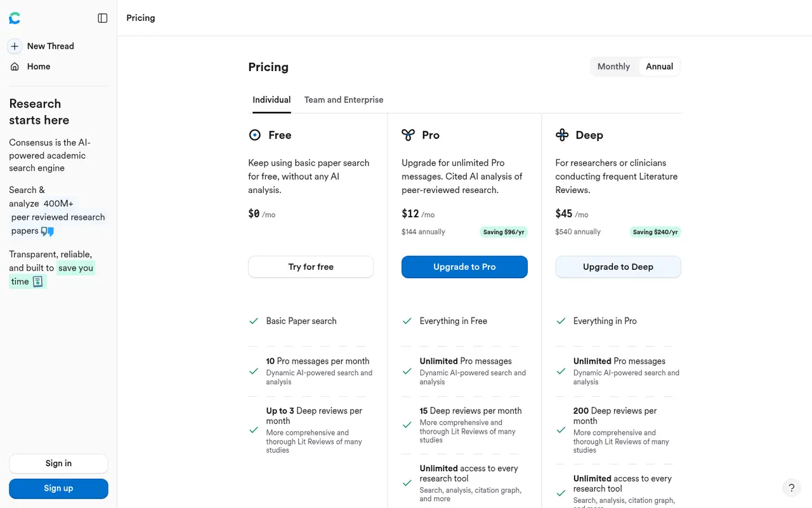
Task: Click the document icon after save you time
Action: pyautogui.click(x=37, y=281)
